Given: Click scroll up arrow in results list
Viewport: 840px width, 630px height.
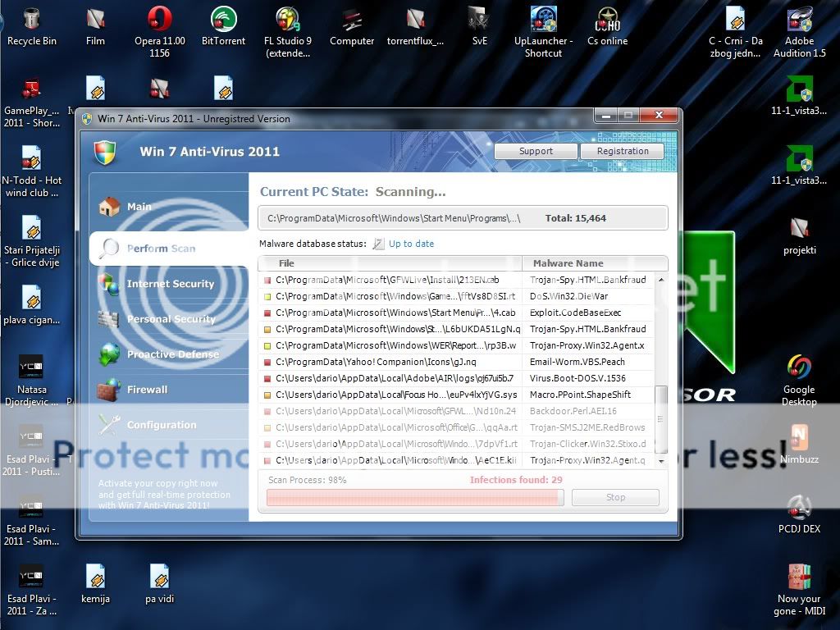Looking at the screenshot, I should click(661, 280).
